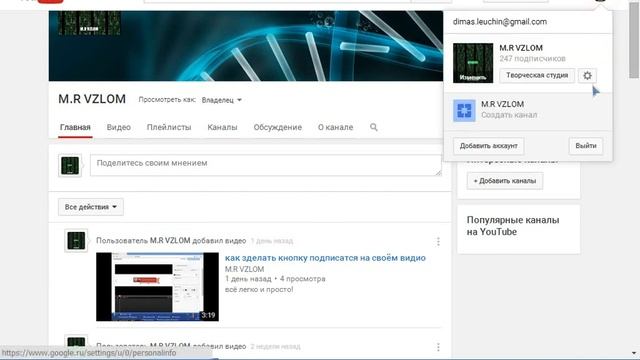Click channel icon on the banner
640x360 pixels.
click(x=89, y=23)
